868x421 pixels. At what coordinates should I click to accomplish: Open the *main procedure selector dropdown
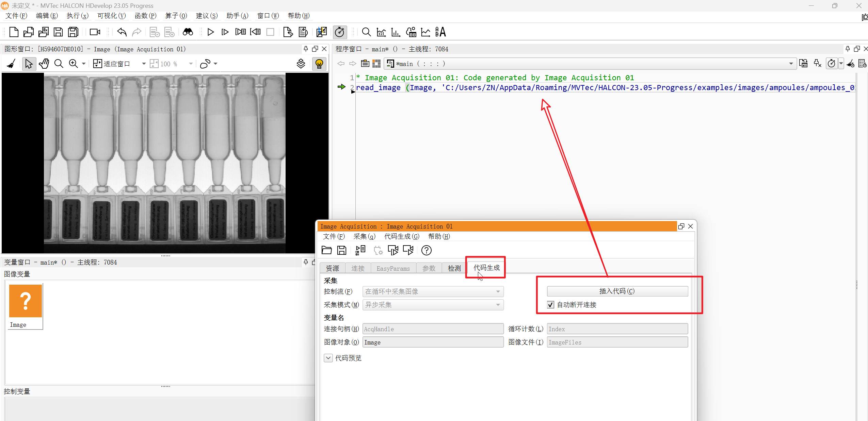click(791, 64)
